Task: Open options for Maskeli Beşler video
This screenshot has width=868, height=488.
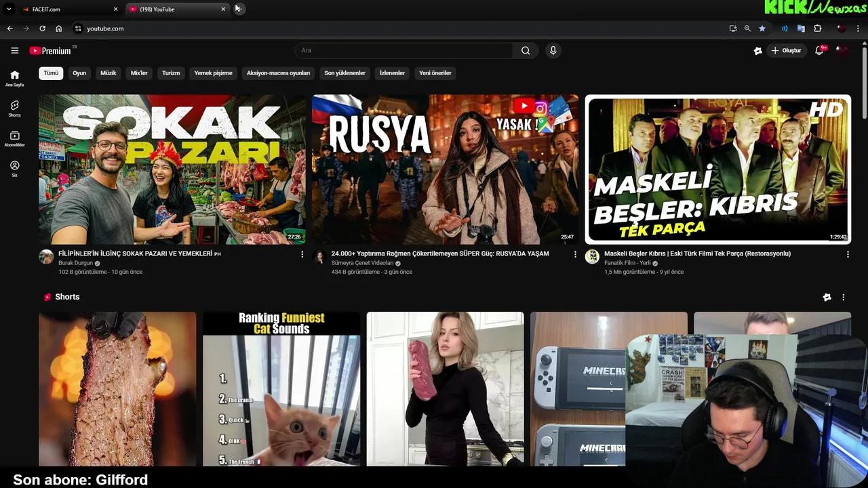Action: click(x=848, y=254)
